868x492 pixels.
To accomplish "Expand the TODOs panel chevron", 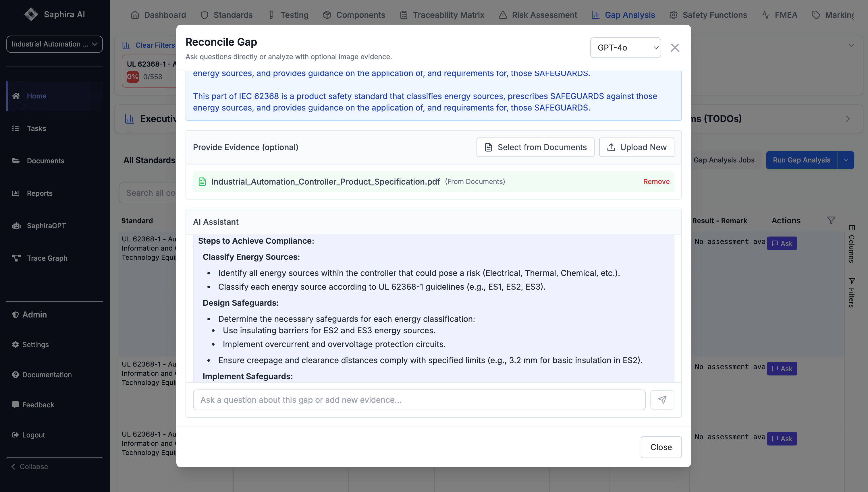I will click(847, 119).
